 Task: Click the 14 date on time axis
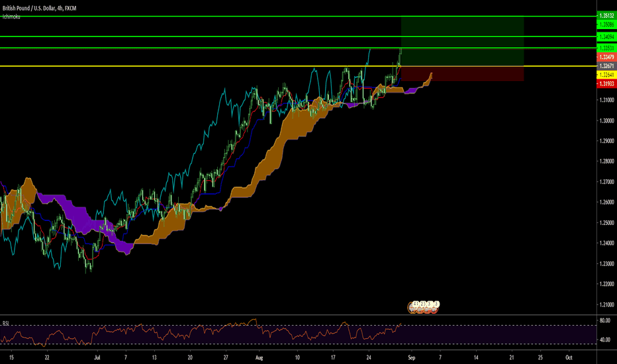click(476, 357)
